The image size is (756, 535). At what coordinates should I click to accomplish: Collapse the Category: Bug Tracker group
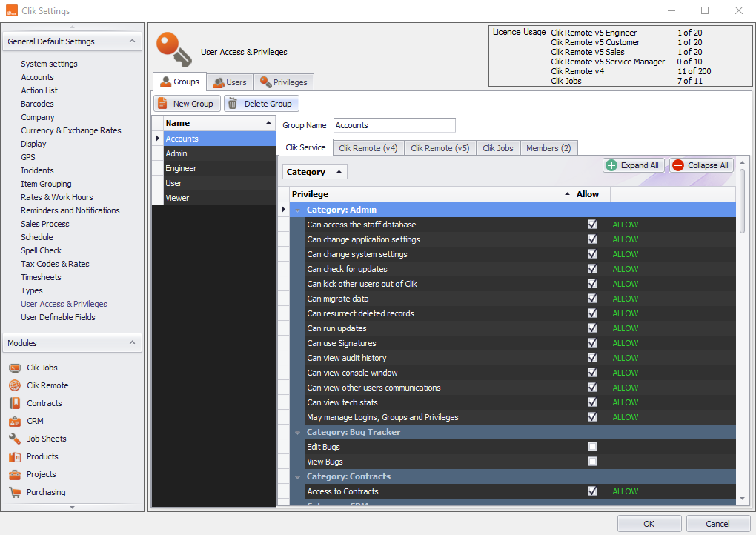[297, 433]
